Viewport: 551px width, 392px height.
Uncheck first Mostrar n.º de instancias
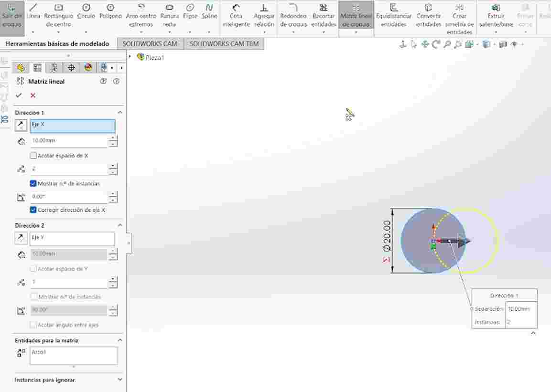(33, 183)
